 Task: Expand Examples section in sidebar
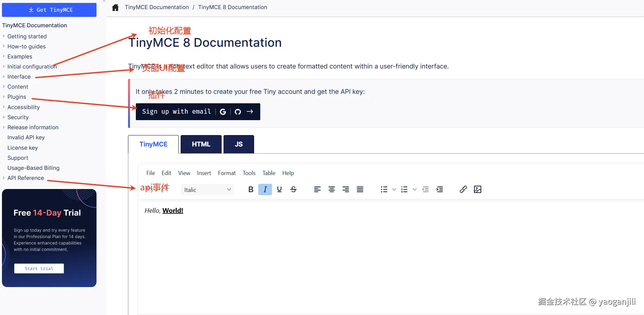(x=4, y=56)
